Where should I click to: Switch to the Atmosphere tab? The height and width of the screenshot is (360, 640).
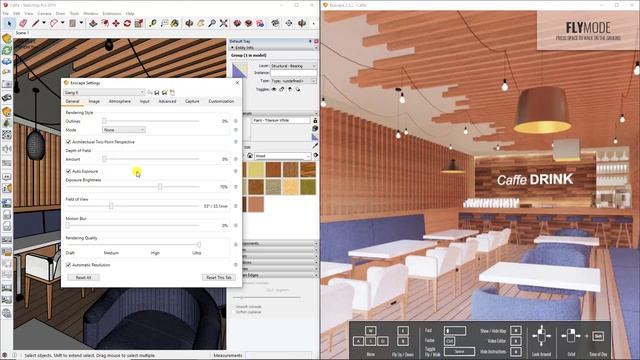click(x=120, y=101)
